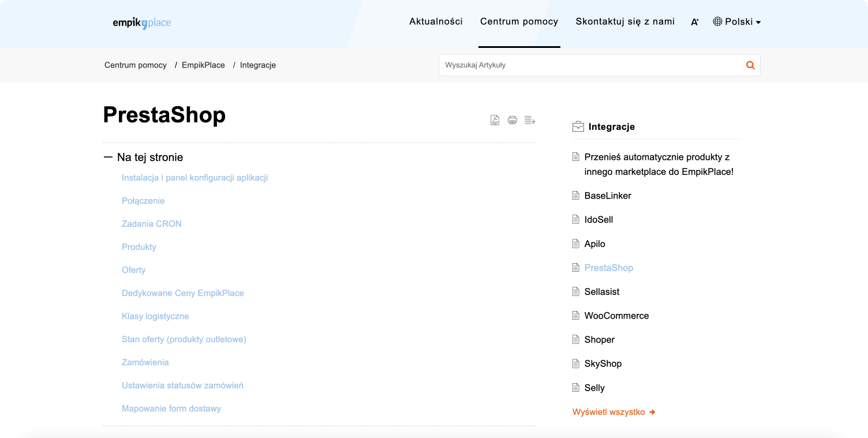Open the Apilo article

point(594,244)
